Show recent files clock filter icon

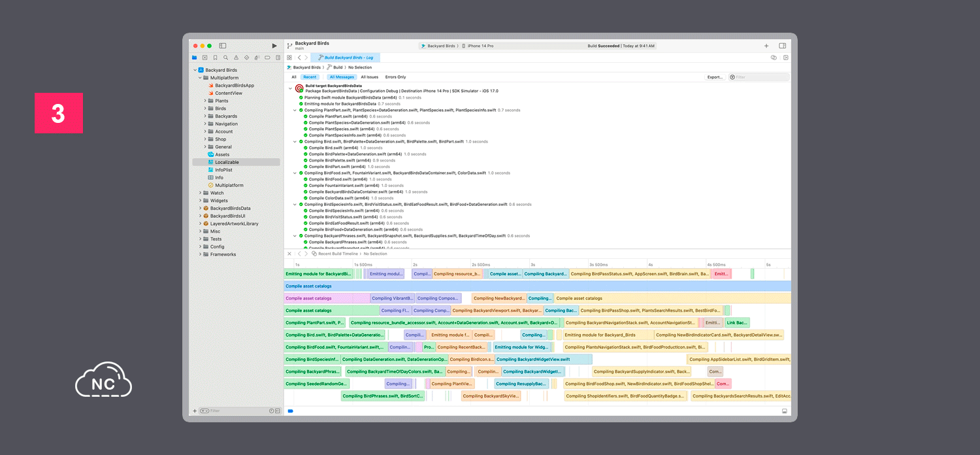(271, 411)
